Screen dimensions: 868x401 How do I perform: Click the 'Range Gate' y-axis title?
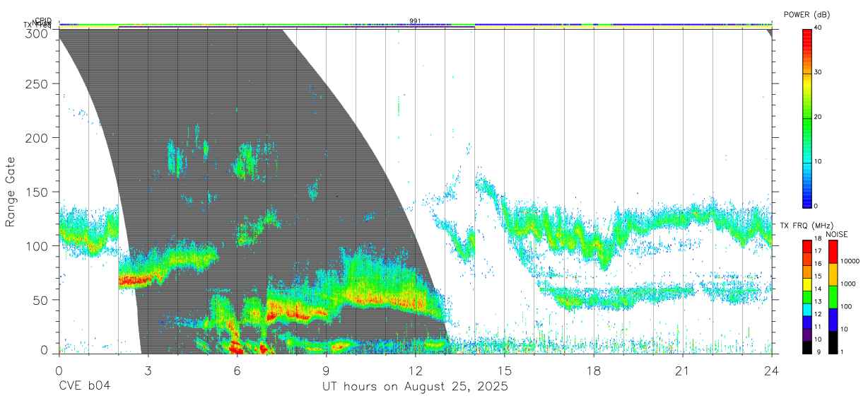pos(11,190)
